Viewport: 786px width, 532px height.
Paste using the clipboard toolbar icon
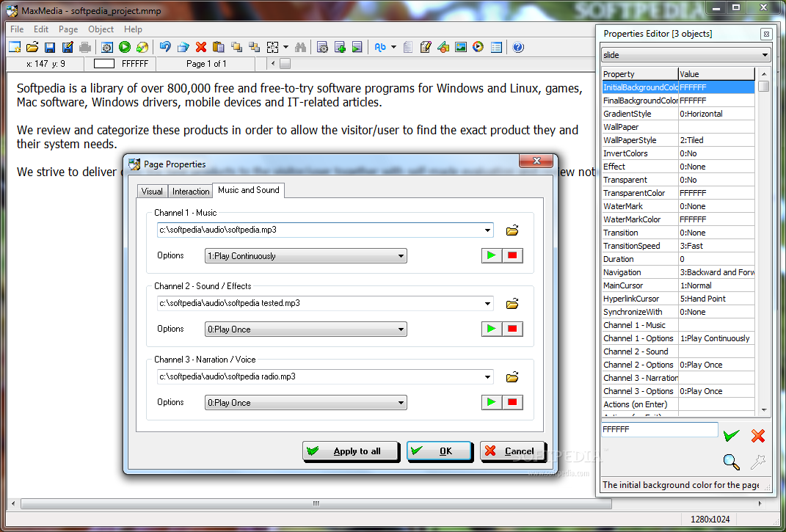(219, 47)
